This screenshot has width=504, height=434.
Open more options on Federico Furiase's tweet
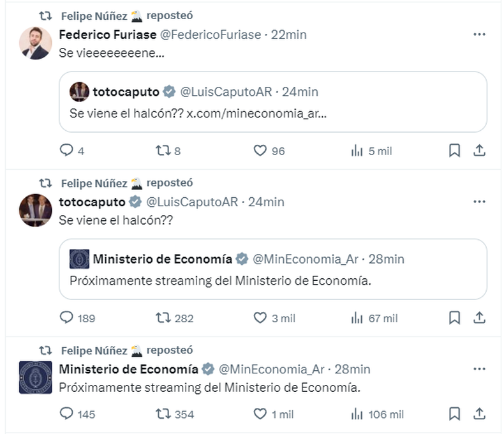(x=479, y=34)
